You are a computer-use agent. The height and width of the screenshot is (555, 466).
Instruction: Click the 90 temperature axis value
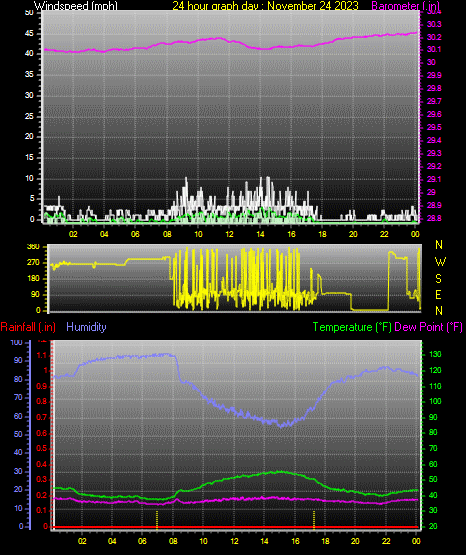433,417
